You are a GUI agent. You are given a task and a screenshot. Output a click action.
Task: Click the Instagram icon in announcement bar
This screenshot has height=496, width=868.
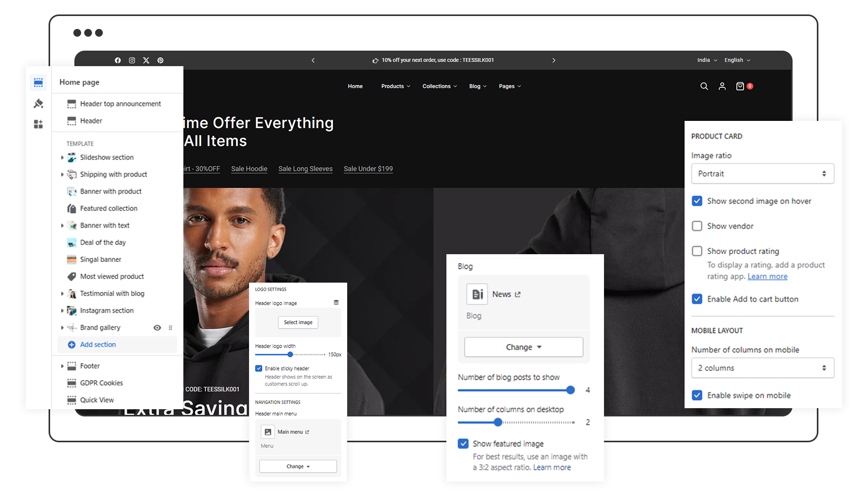132,60
